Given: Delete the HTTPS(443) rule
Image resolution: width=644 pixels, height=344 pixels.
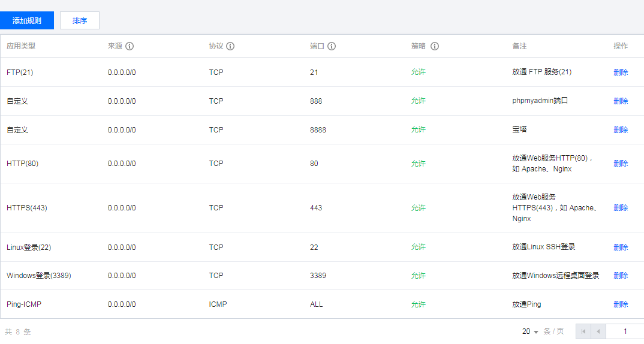Looking at the screenshot, I should [621, 208].
